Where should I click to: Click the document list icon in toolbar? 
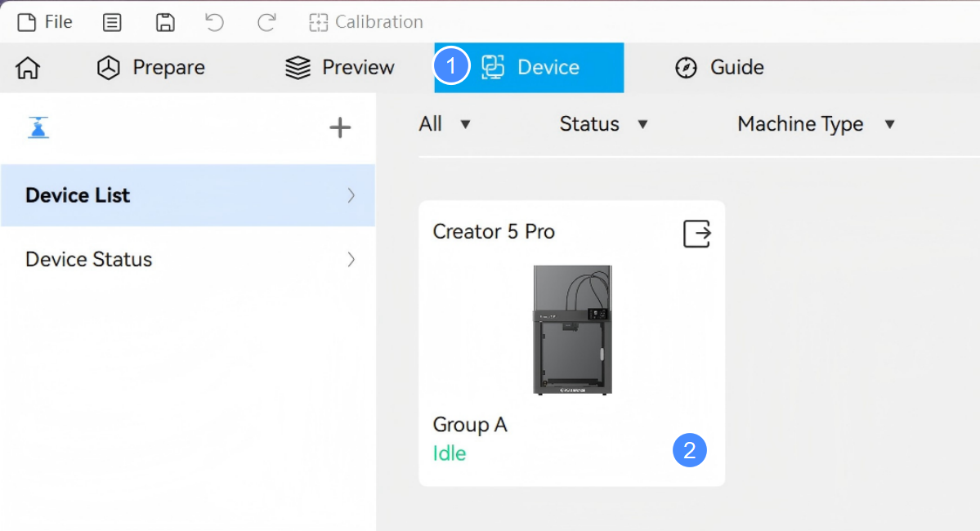point(112,23)
